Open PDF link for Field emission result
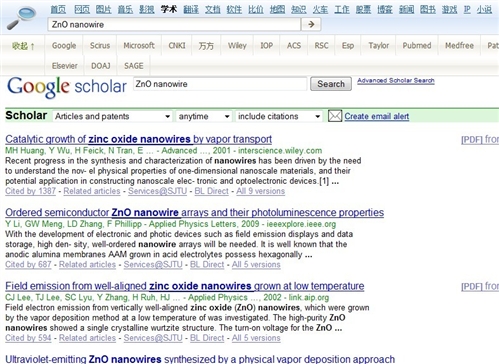Viewport: 499px width, 364px height. coord(480,286)
